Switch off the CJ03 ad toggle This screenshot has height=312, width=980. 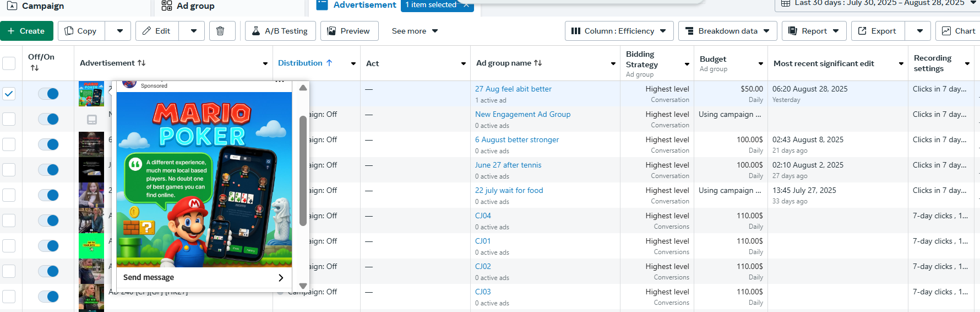coord(48,297)
